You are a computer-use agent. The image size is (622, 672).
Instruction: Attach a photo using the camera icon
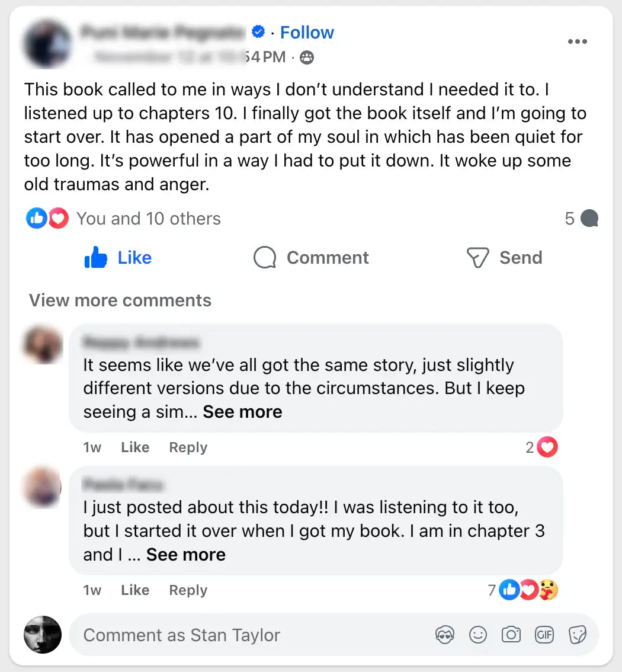511,635
